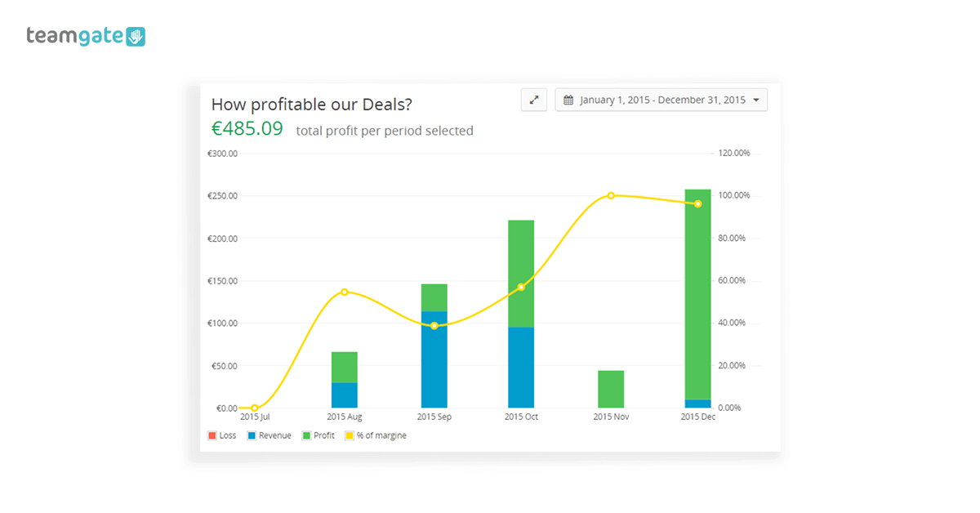Viewport: 980px width, 513px height.
Task: Select the January 1 - December 31, 2015 range
Action: tap(662, 100)
